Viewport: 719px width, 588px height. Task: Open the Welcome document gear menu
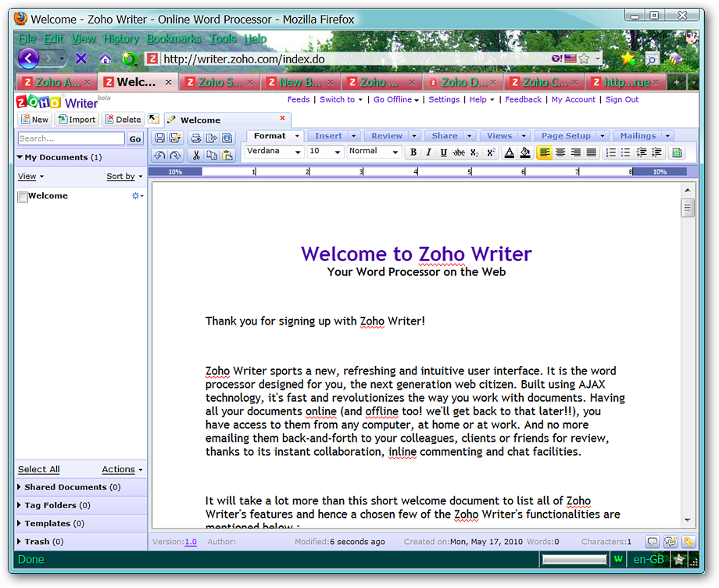tap(138, 195)
